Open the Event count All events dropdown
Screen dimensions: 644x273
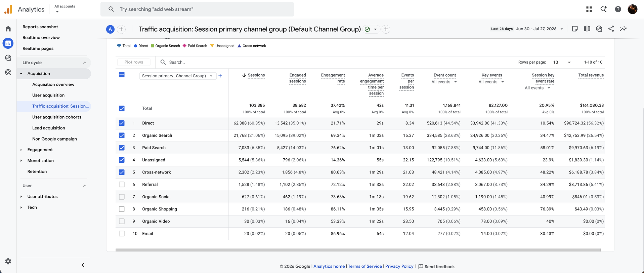coord(444,82)
